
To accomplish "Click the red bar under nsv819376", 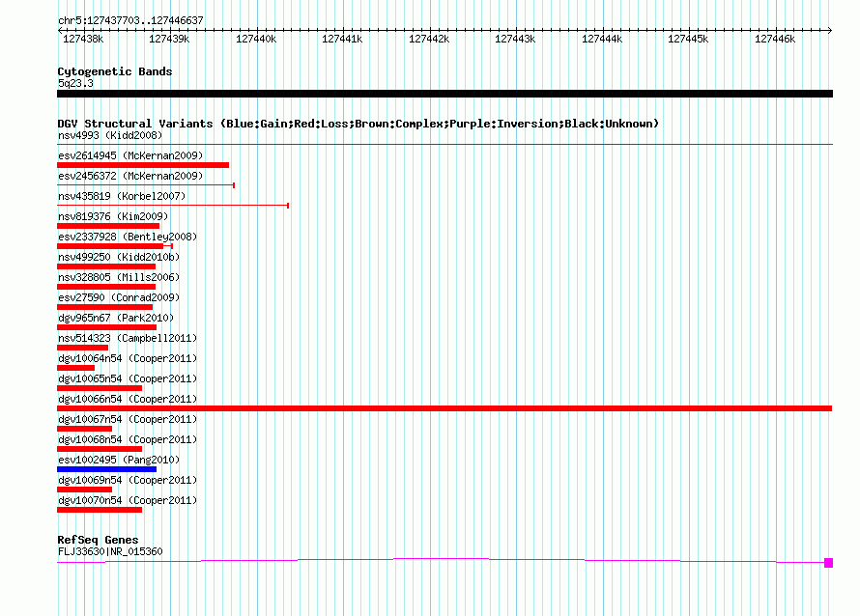I will (108, 226).
